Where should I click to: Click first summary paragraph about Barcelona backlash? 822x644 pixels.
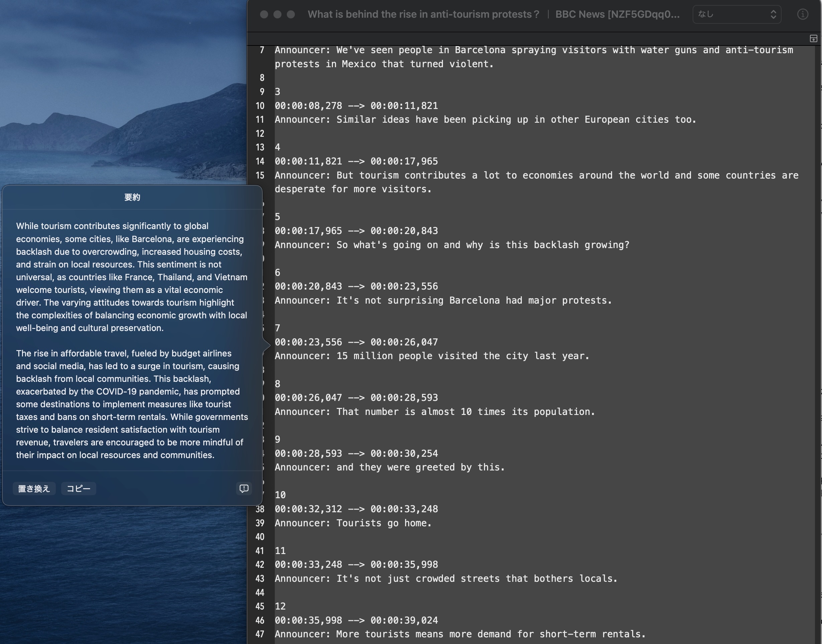tap(131, 277)
